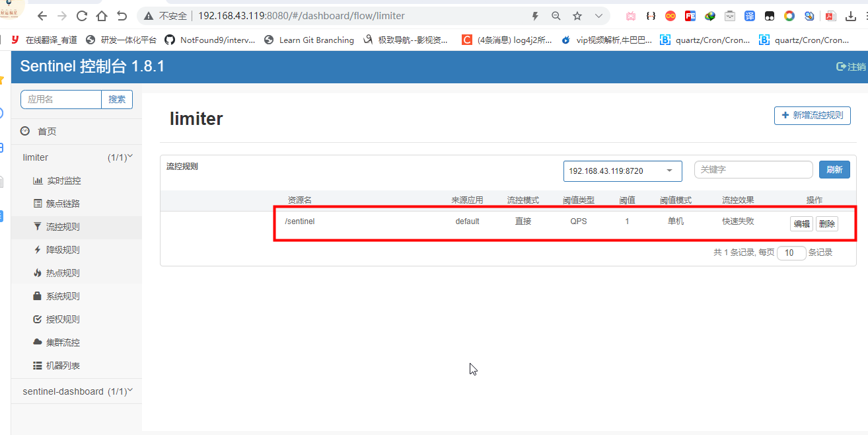Click the QPS threshold type cell
868x435 pixels.
click(579, 221)
